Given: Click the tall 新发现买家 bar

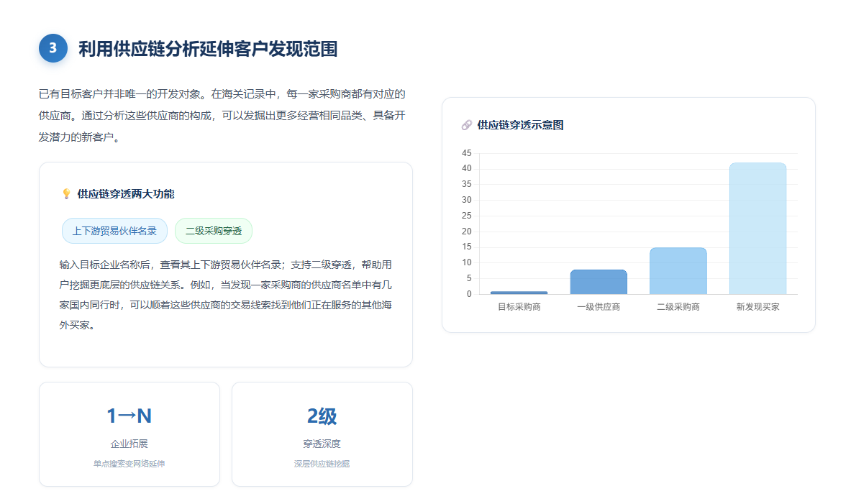Looking at the screenshot, I should [x=757, y=229].
